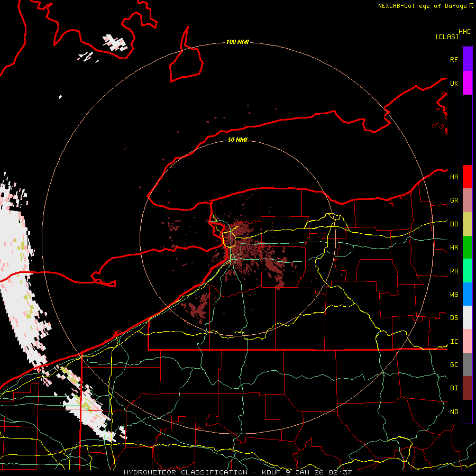
Task: Click the '50 NMI' range ring label
Action: click(x=237, y=140)
